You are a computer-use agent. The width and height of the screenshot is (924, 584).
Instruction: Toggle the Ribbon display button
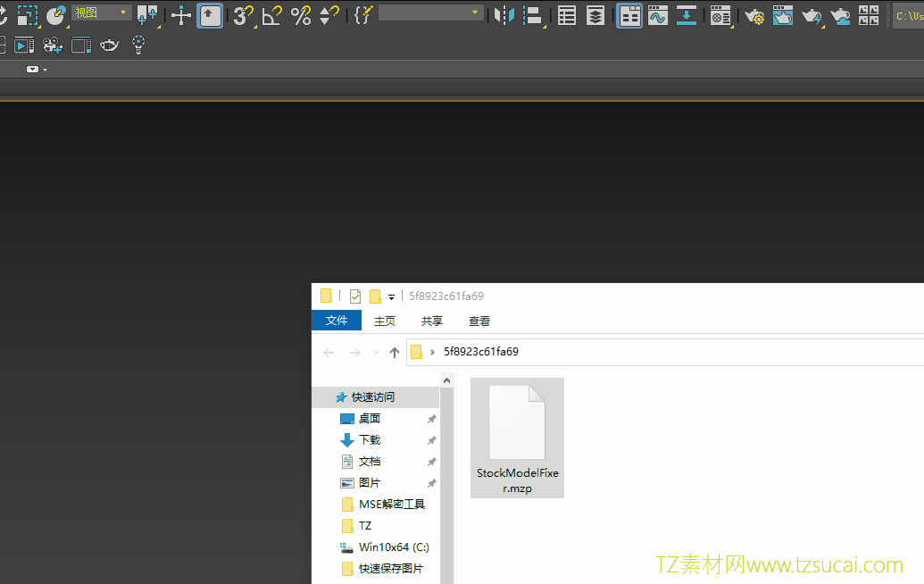(629, 15)
